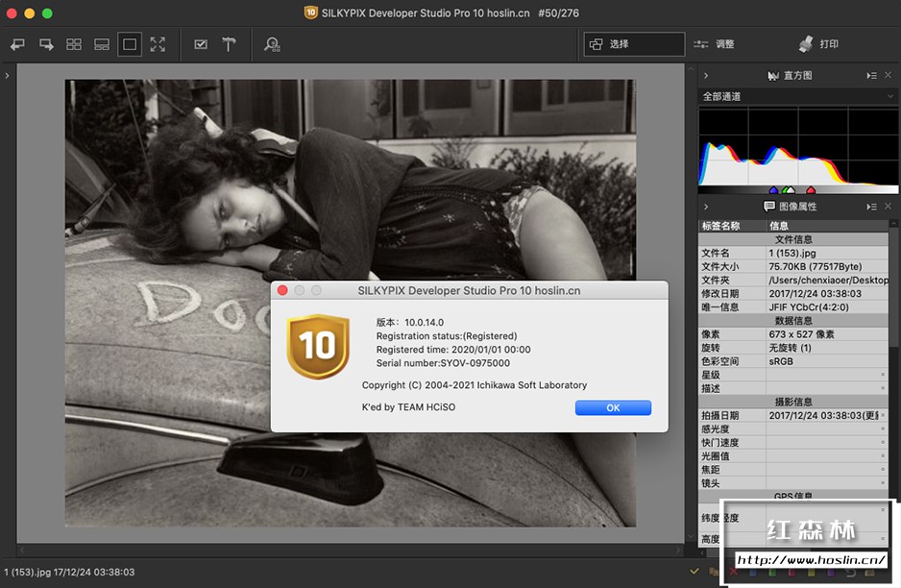This screenshot has width=901, height=588.
Task: Click the checkmark selection icon in toolbar
Action: tap(201, 44)
